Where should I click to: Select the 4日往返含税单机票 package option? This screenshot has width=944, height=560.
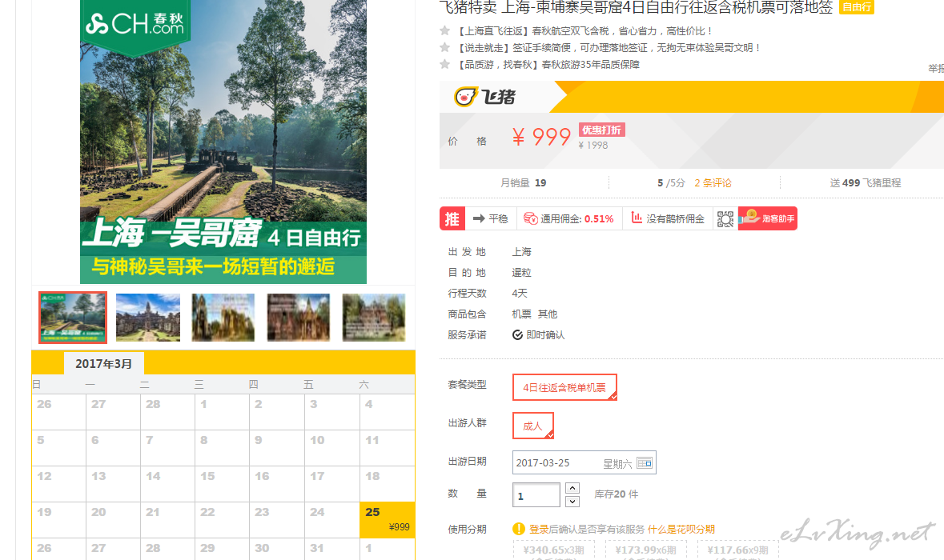pos(564,387)
